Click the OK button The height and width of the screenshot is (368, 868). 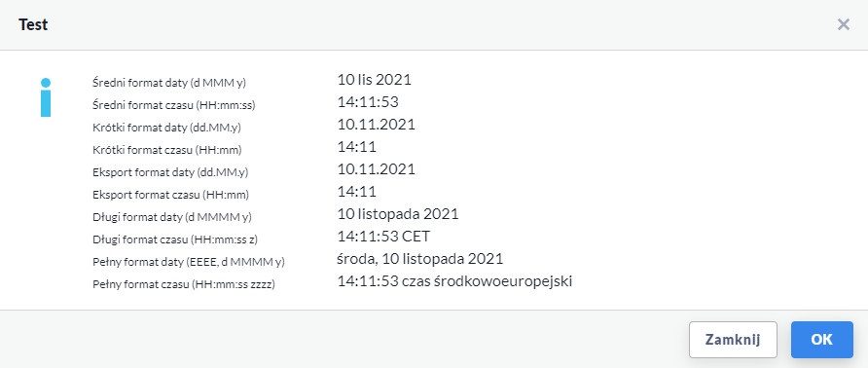pos(822,340)
